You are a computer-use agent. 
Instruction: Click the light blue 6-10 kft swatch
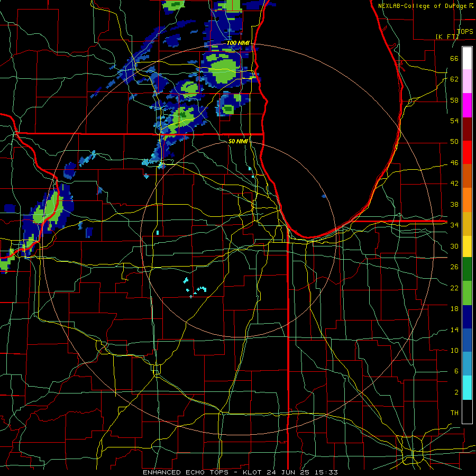[467, 364]
